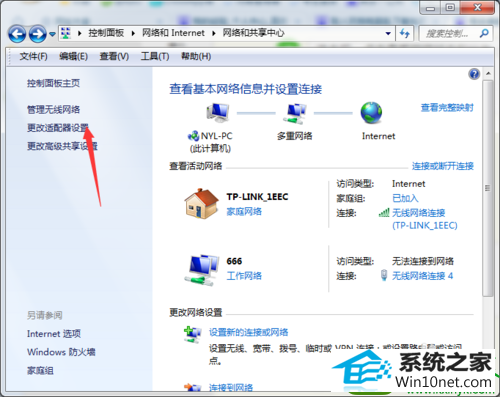This screenshot has height=397, width=500.
Task: Click the 多重网络 network icon
Action: tap(295, 113)
